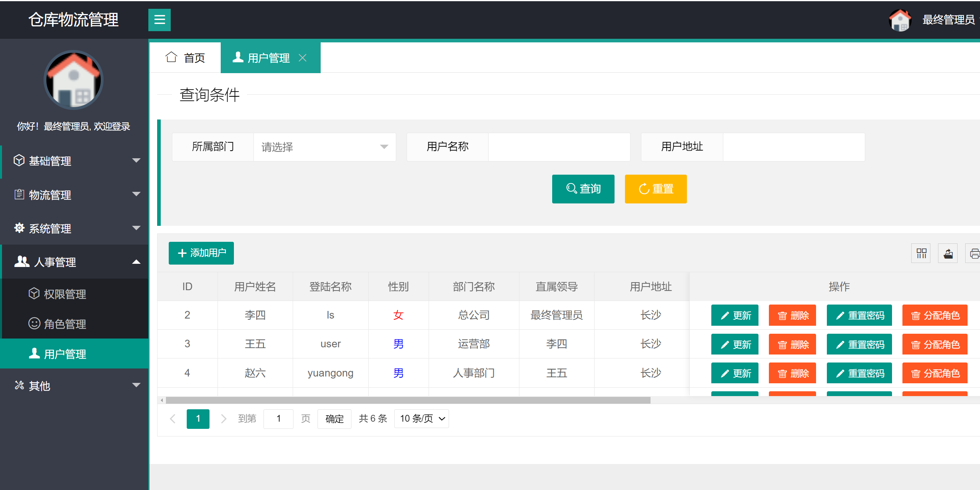Click the house avatar in the top header
The height and width of the screenshot is (490, 980).
(900, 20)
